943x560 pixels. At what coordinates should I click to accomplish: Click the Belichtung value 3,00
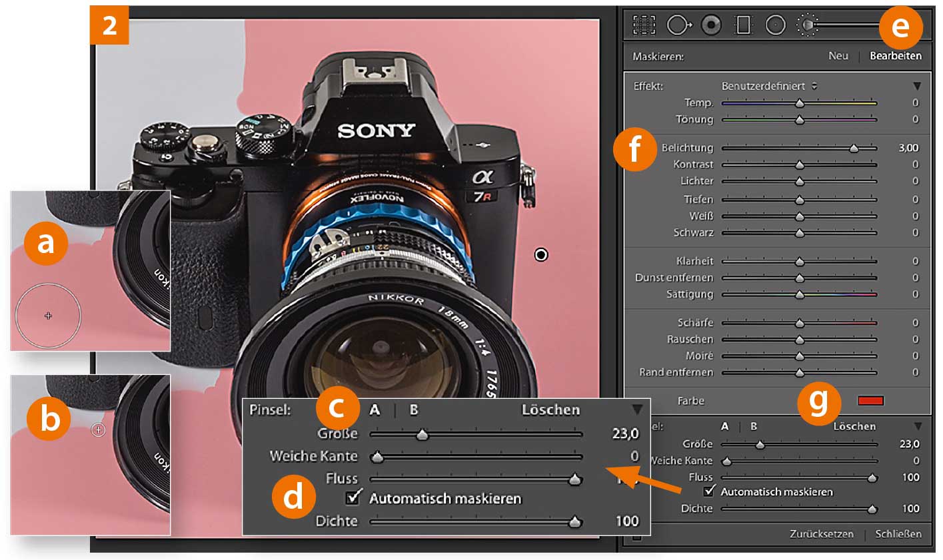click(x=908, y=148)
